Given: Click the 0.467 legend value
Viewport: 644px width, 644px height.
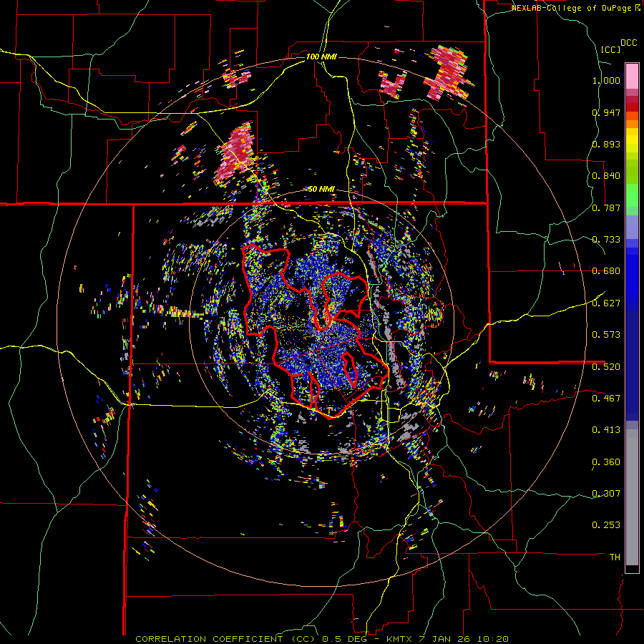Looking at the screenshot, I should [x=606, y=398].
